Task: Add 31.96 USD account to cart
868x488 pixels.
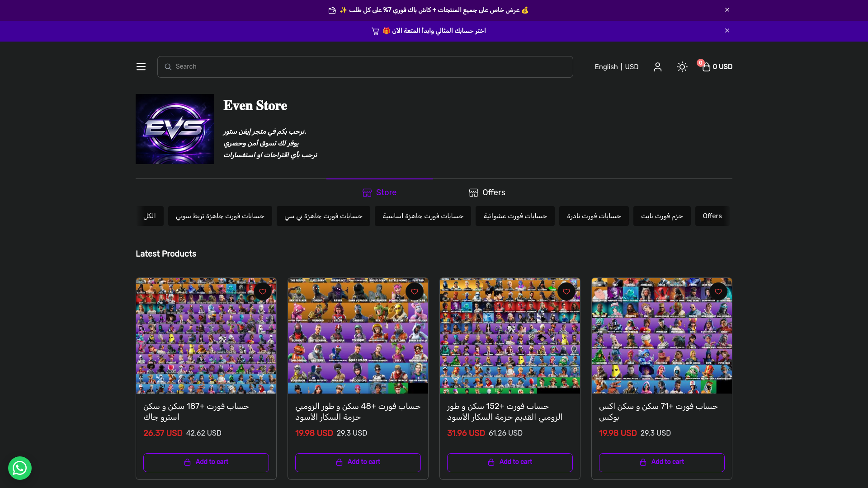Action: (510, 462)
